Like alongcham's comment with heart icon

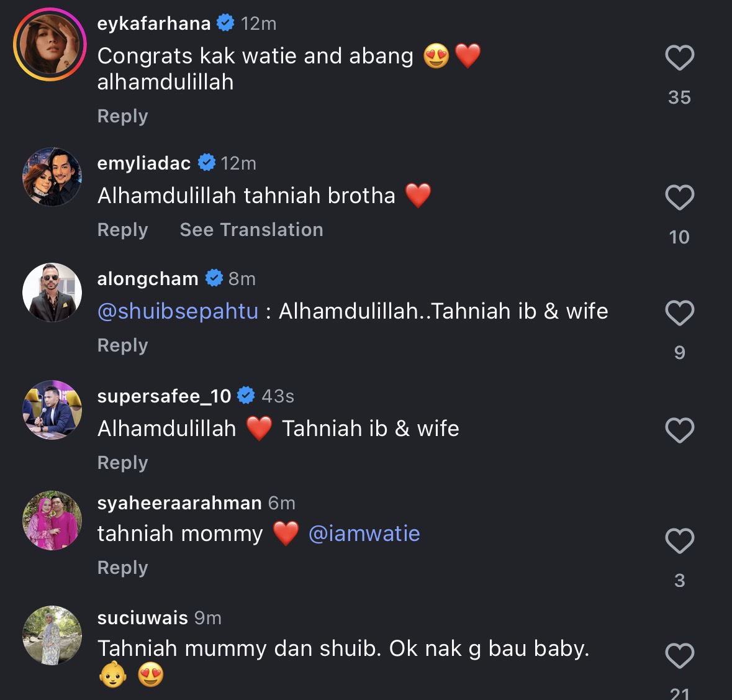tap(679, 312)
